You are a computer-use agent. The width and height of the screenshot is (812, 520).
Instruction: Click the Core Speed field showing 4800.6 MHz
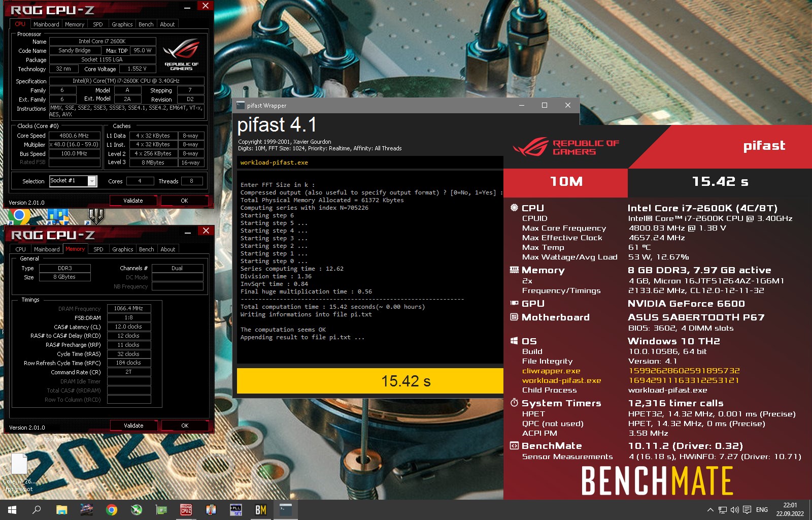[74, 136]
